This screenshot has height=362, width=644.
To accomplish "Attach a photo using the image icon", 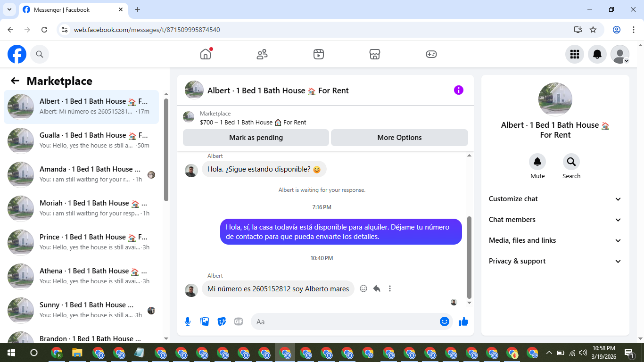I will pos(205,321).
